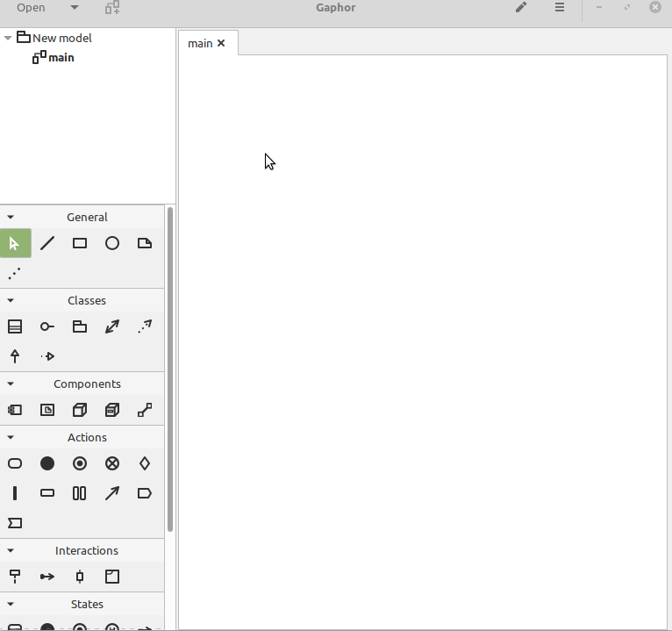Select the Decision diamond tool in Actions
Image resolution: width=672 pixels, height=631 pixels.
[145, 463]
